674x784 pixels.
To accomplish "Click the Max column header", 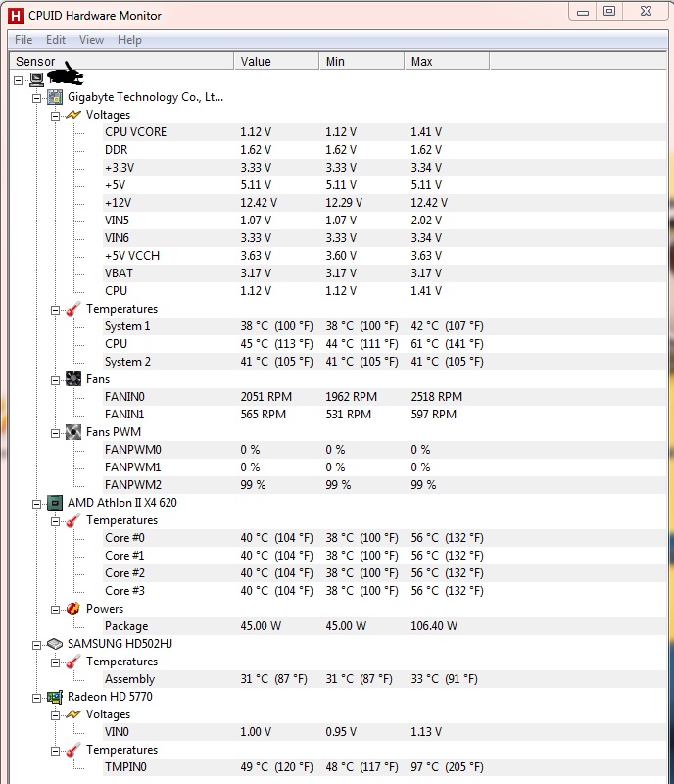I will pyautogui.click(x=447, y=61).
